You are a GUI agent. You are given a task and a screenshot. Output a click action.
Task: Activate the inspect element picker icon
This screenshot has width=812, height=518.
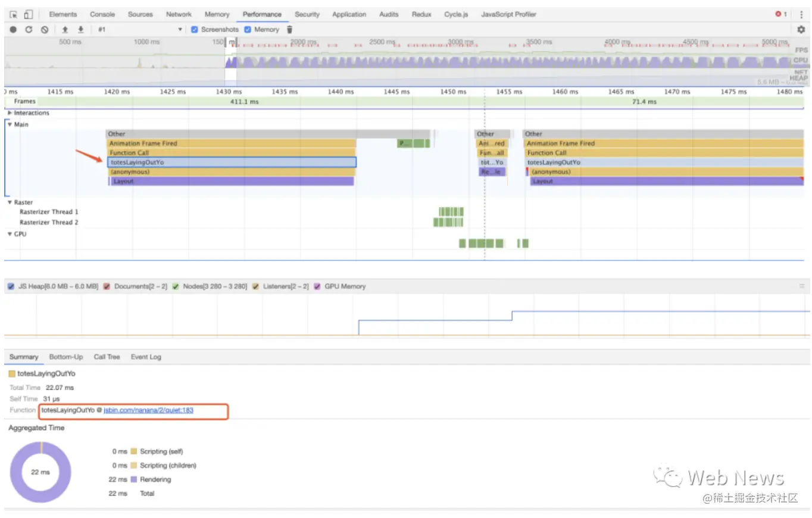point(14,14)
